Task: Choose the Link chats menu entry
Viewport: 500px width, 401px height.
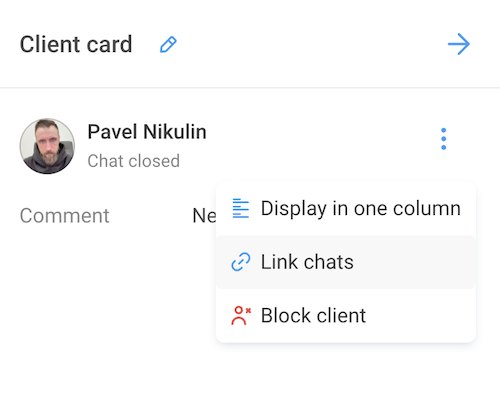Action: (x=346, y=262)
